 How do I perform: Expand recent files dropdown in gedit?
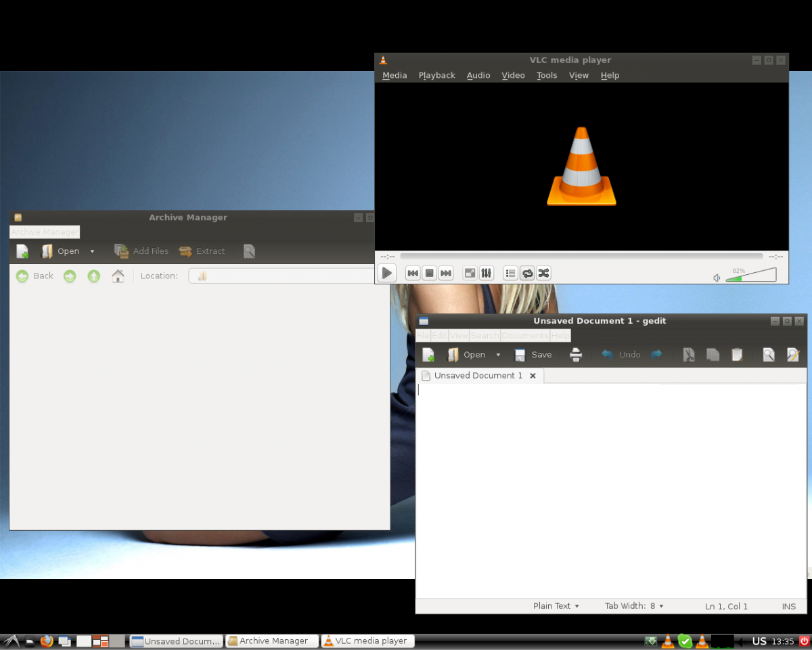pos(498,355)
